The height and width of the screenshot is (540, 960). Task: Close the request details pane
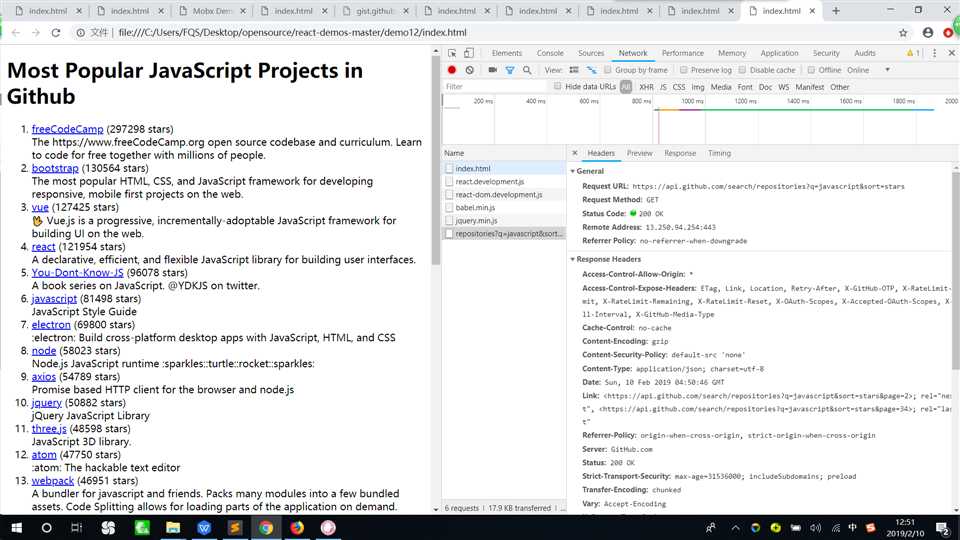(574, 153)
